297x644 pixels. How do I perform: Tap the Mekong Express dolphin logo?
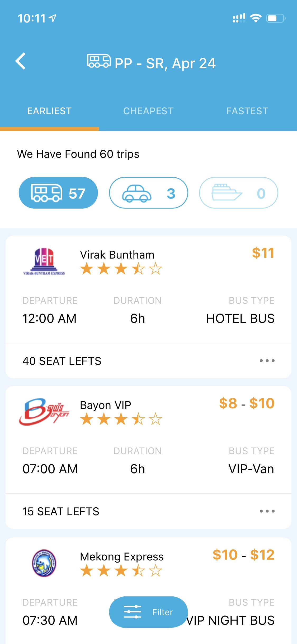click(44, 563)
